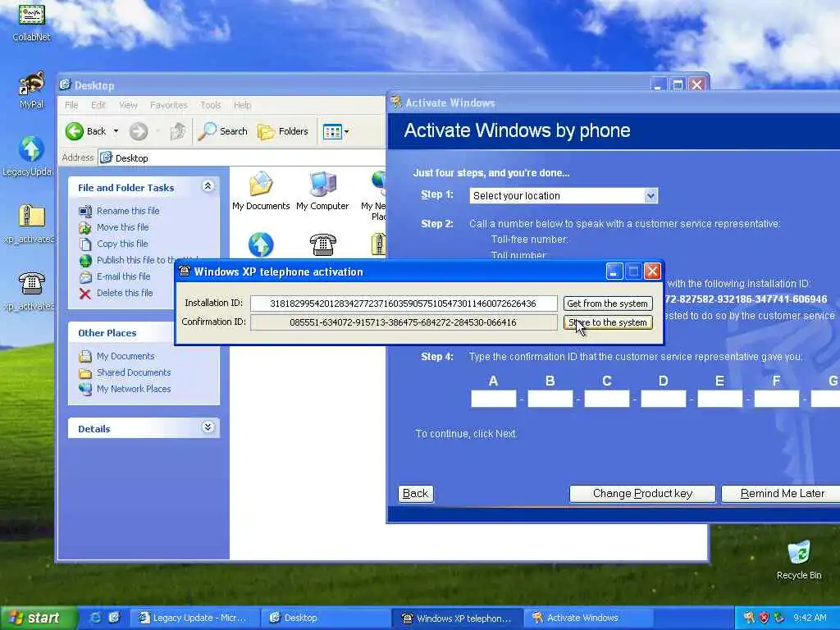Open My Network Places under Other Places
840x630 pixels.
(x=134, y=389)
